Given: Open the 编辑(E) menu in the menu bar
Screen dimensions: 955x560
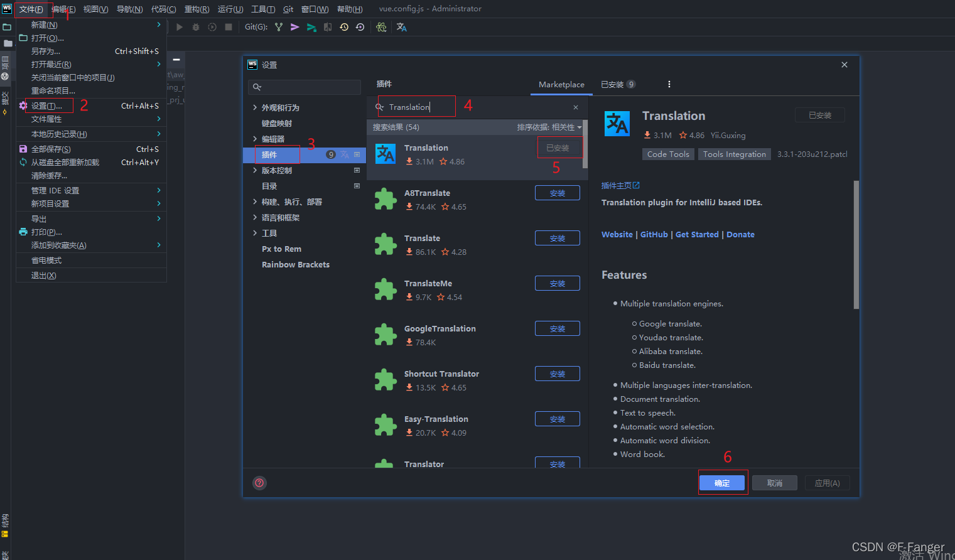Looking at the screenshot, I should tap(63, 9).
